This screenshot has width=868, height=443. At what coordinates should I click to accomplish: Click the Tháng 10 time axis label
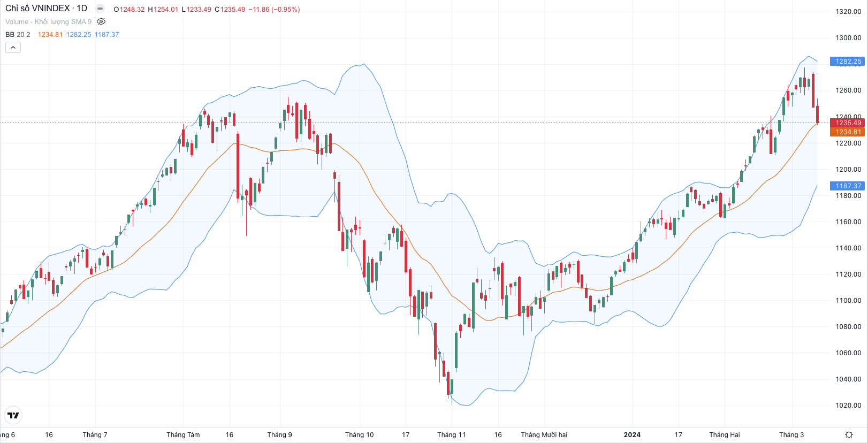359,435
